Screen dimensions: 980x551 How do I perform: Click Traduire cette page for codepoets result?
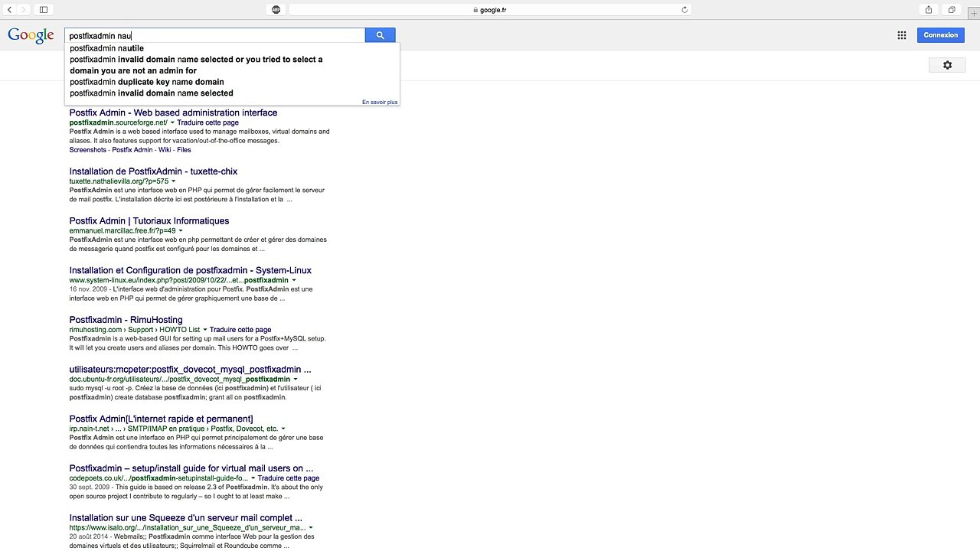point(289,478)
